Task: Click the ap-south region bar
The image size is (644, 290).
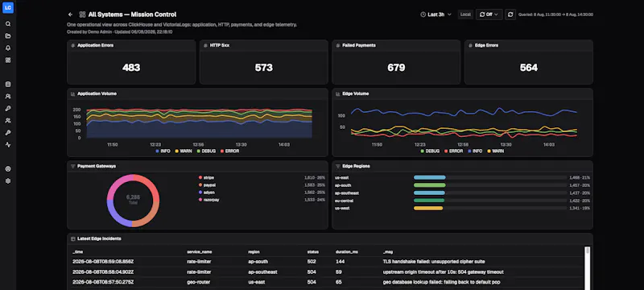Action: (x=430, y=185)
